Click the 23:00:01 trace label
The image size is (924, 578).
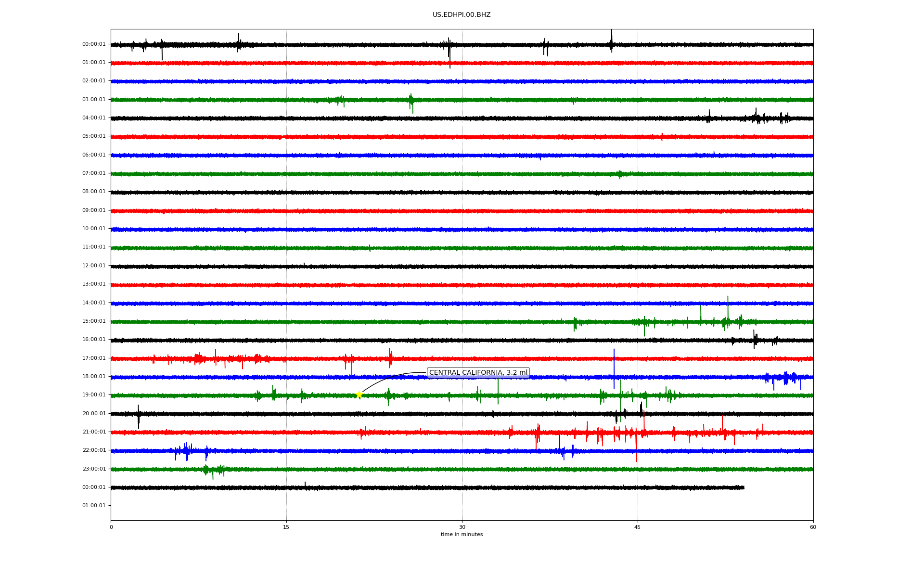click(x=94, y=469)
